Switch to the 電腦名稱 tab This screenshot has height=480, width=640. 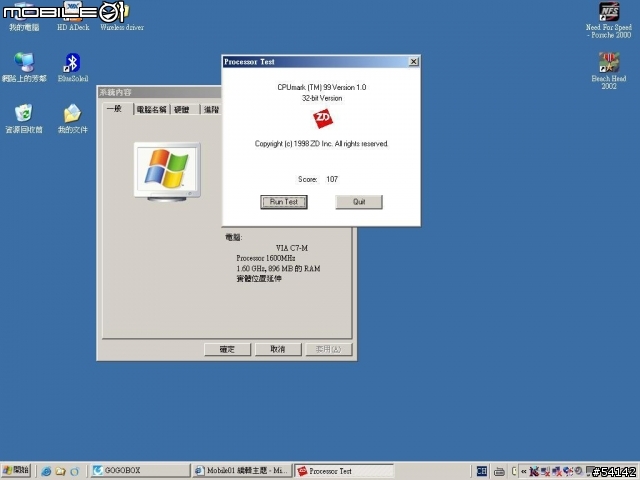[x=150, y=109]
